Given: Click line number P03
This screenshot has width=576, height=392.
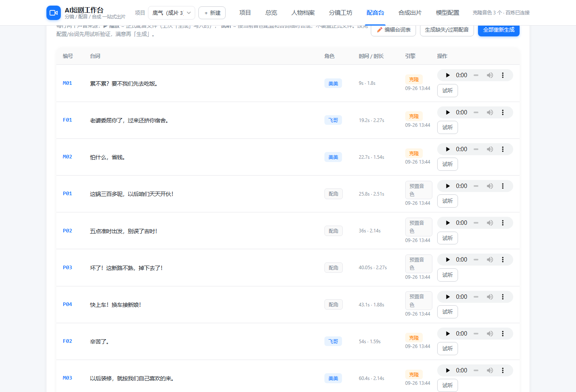Looking at the screenshot, I should [67, 268].
